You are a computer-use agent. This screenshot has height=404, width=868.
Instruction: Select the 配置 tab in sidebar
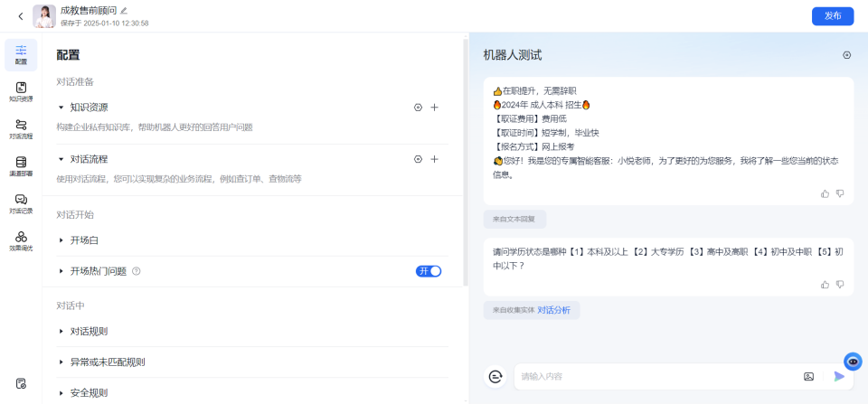(x=20, y=54)
